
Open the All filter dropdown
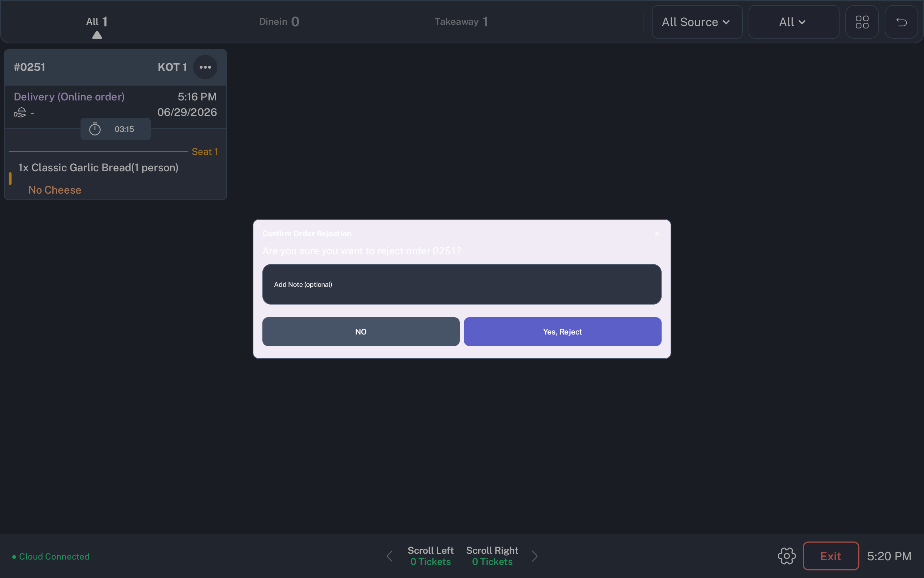tap(793, 22)
